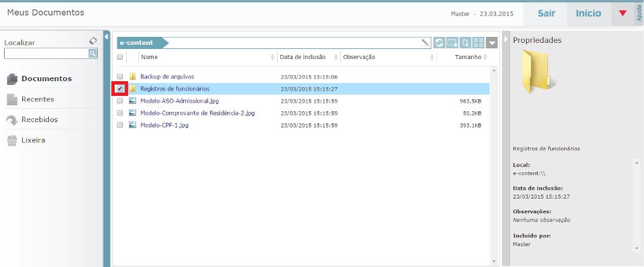Image resolution: width=644 pixels, height=267 pixels.
Task: Click the Início button
Action: pos(588,13)
